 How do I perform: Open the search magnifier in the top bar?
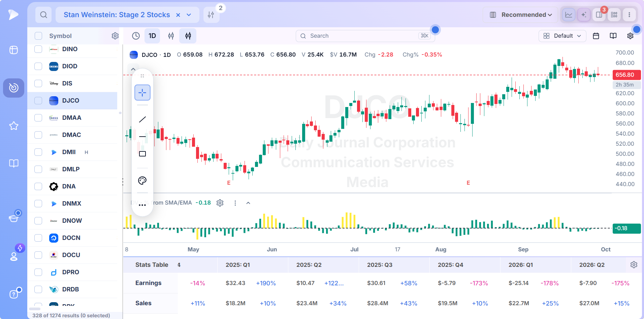click(x=43, y=15)
